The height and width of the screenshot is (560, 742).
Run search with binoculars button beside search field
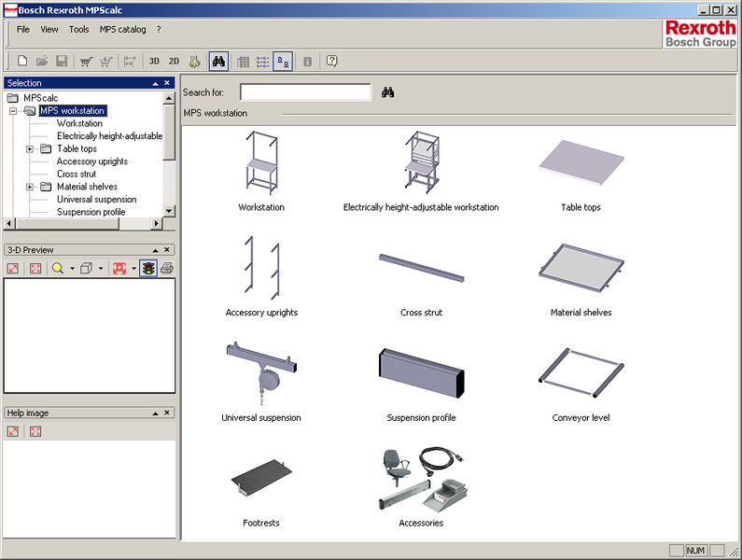[388, 92]
